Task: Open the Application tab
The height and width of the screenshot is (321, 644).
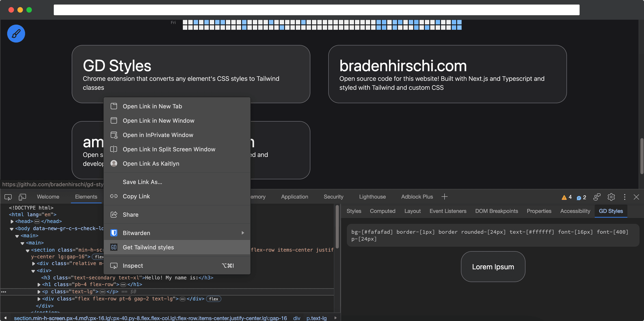Action: click(x=294, y=197)
